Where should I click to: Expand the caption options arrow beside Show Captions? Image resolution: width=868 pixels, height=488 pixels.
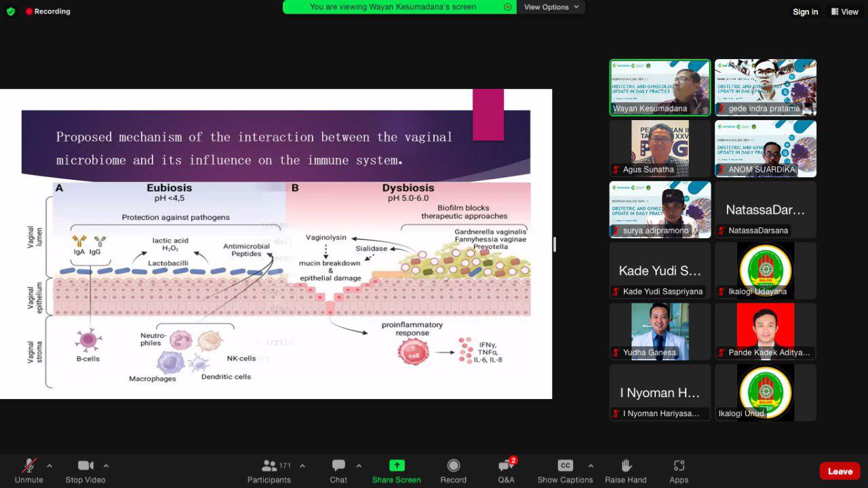click(x=591, y=466)
